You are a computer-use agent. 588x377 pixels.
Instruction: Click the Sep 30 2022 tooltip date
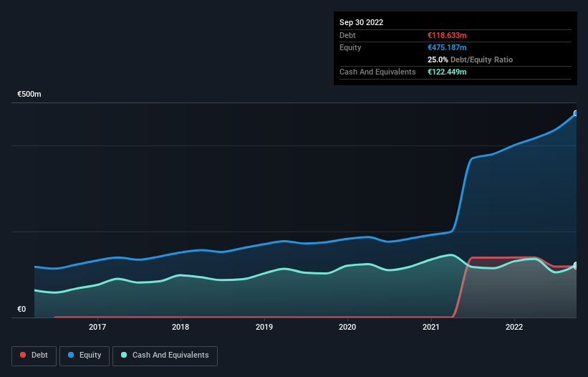tap(361, 22)
